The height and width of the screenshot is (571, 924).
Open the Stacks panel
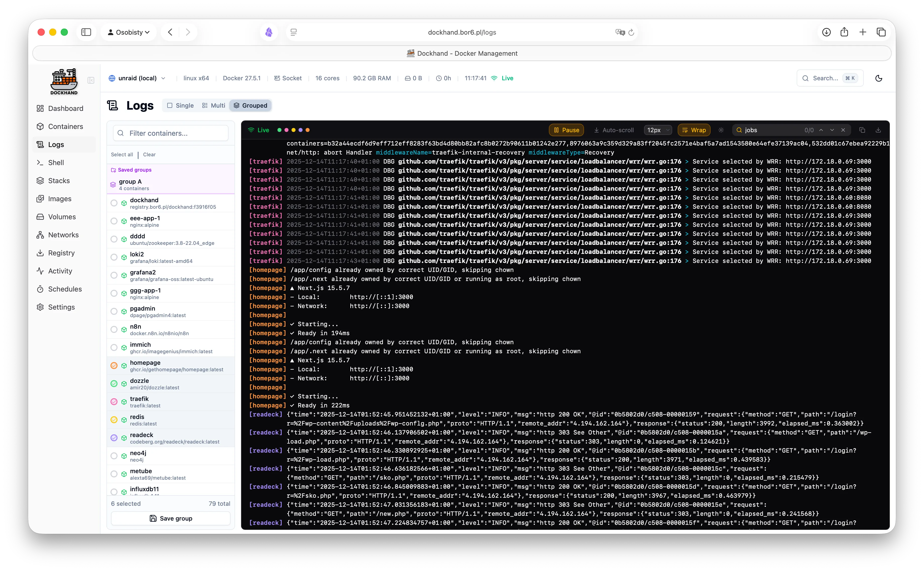(59, 181)
